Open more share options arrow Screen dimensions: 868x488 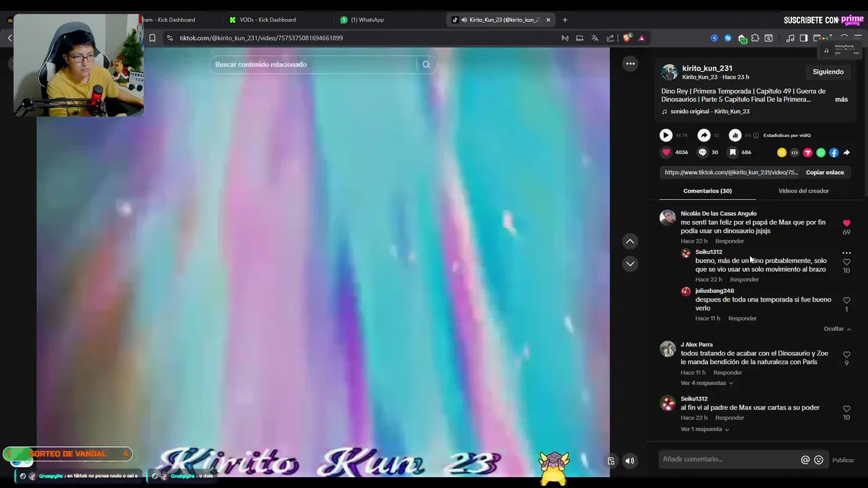coord(846,152)
